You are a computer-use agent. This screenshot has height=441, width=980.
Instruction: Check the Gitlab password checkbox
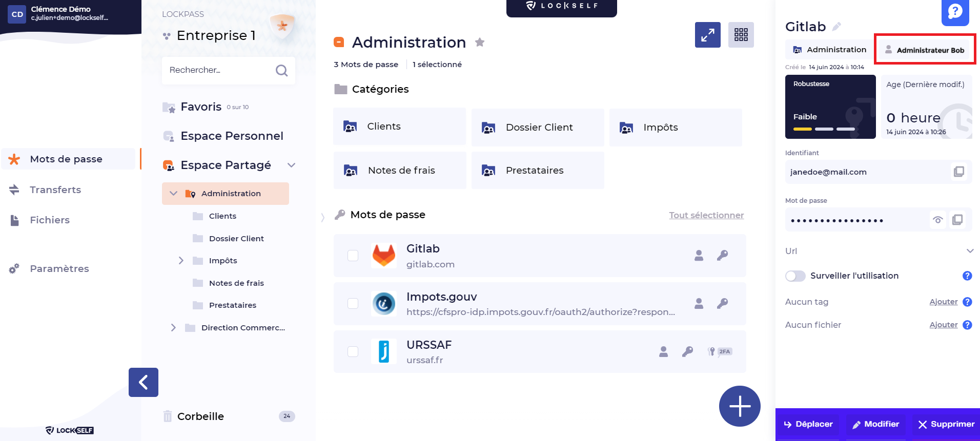click(x=353, y=256)
